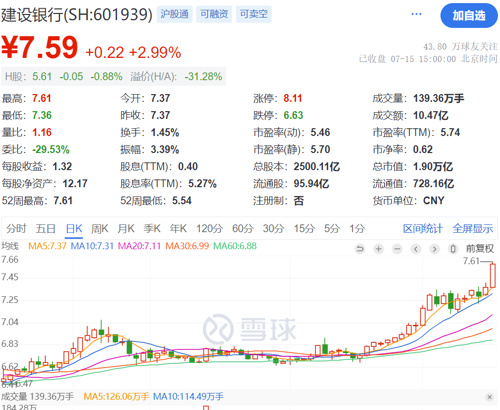Click the 可融资 tag

(214, 14)
